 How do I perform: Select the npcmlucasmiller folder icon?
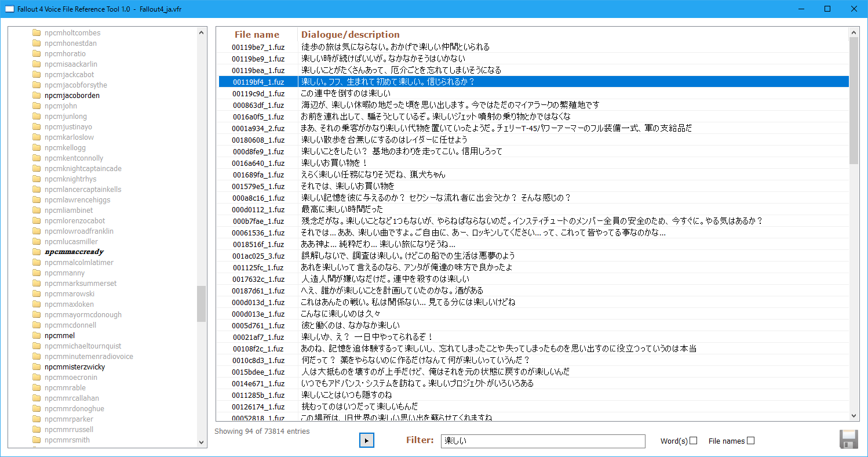37,242
